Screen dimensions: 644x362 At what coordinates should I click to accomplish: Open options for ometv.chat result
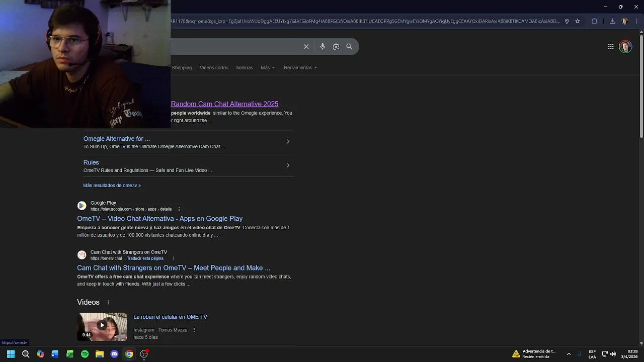click(x=174, y=258)
